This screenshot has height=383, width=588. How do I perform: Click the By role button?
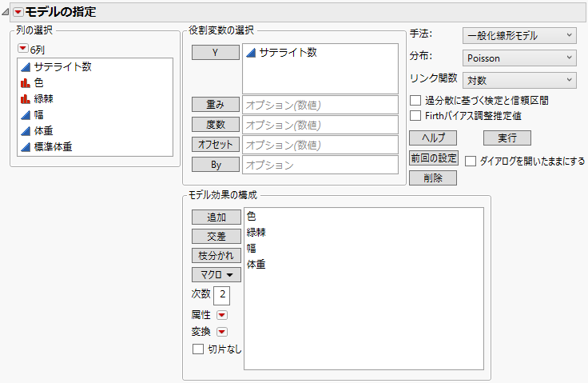pyautogui.click(x=215, y=165)
